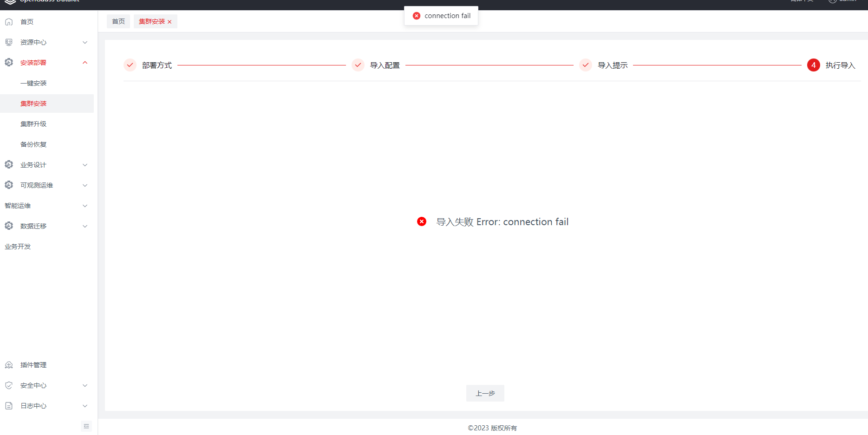Expand the 数据迁移 menu chevron
Screen dimensions: 868x435
(85, 226)
